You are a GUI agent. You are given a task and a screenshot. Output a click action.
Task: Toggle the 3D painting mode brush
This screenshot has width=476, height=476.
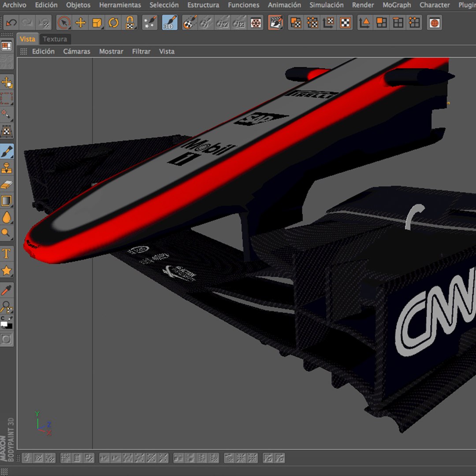point(170,23)
